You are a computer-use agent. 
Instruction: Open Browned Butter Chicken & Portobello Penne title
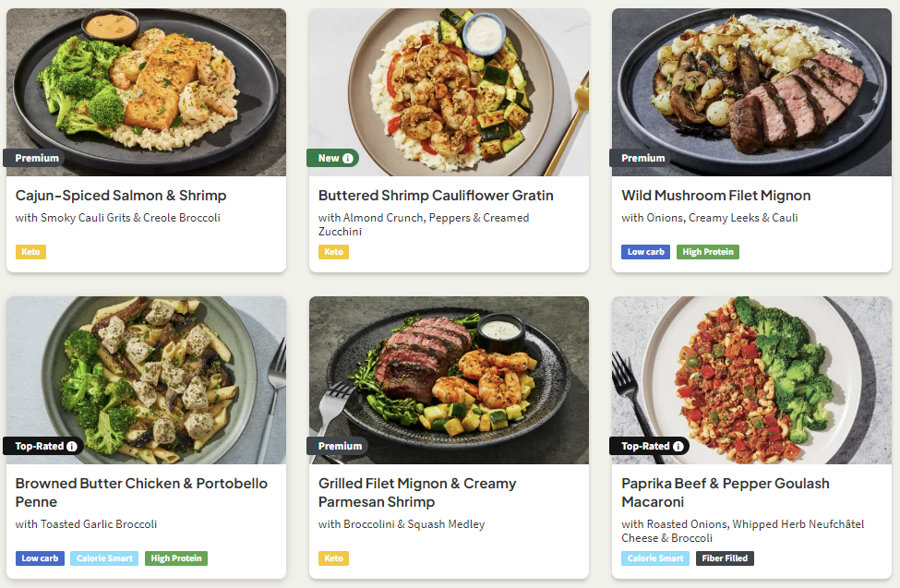141,493
